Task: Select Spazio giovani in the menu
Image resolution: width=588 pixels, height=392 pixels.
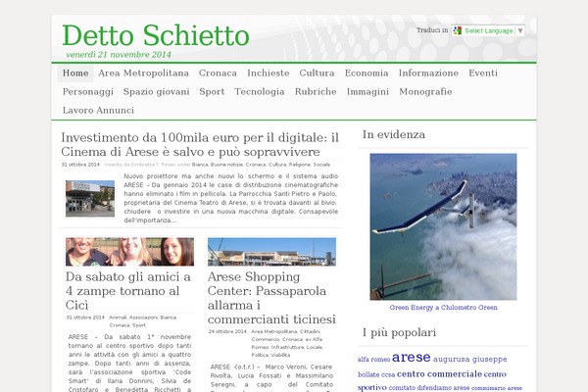Action: (157, 92)
